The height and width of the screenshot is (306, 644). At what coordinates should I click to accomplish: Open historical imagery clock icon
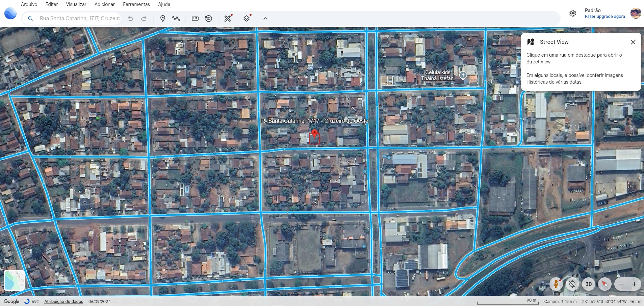coord(209,19)
